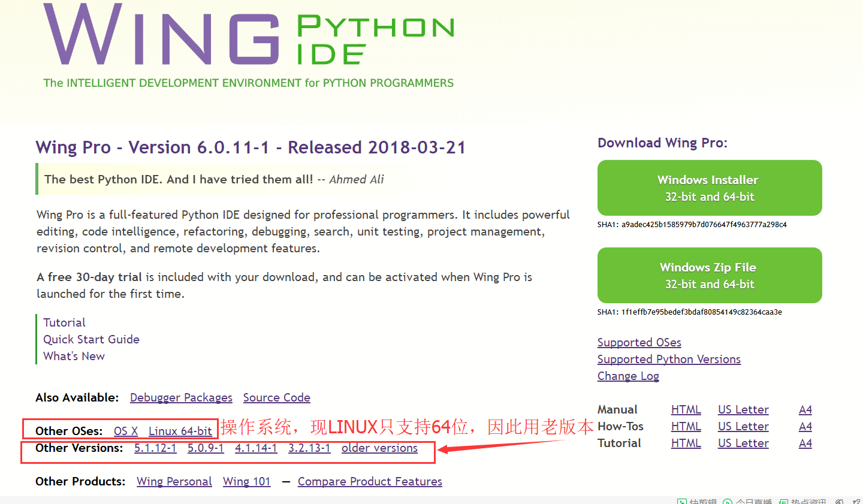Viewport: 863px width, 504px height.
Task: Click the full-featured Python IDE description paragraph
Action: click(303, 231)
